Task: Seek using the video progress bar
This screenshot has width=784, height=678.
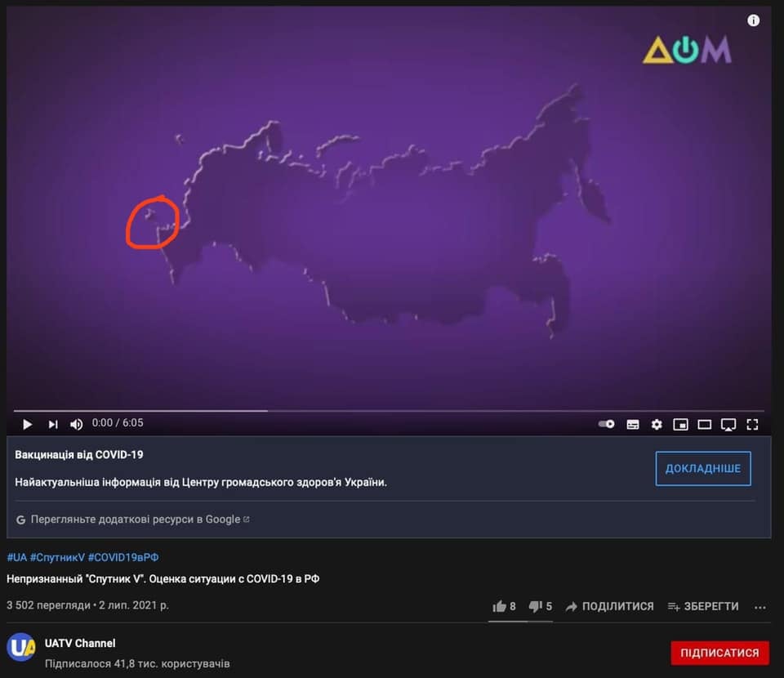Action: click(389, 411)
